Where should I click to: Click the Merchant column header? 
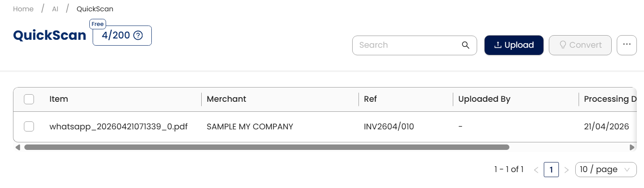coord(226,99)
